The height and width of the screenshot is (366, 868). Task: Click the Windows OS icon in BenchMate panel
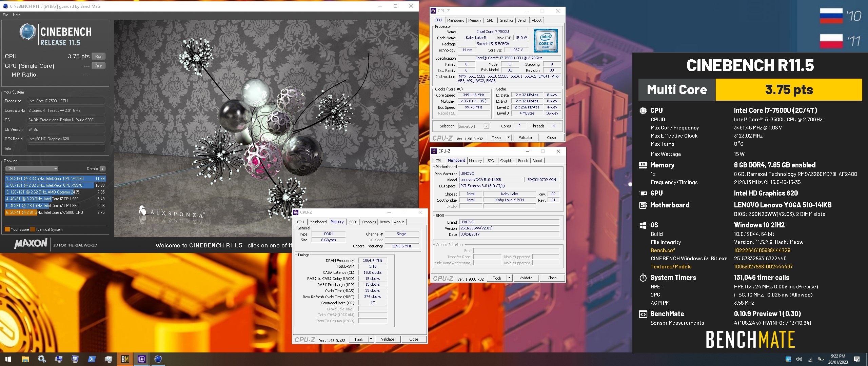[643, 225]
